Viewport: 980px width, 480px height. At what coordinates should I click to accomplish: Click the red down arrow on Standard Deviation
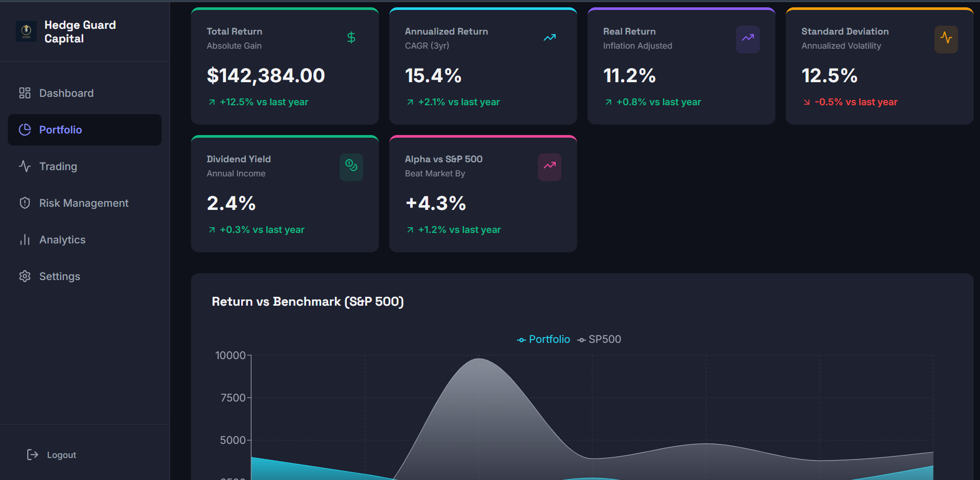[x=807, y=102]
